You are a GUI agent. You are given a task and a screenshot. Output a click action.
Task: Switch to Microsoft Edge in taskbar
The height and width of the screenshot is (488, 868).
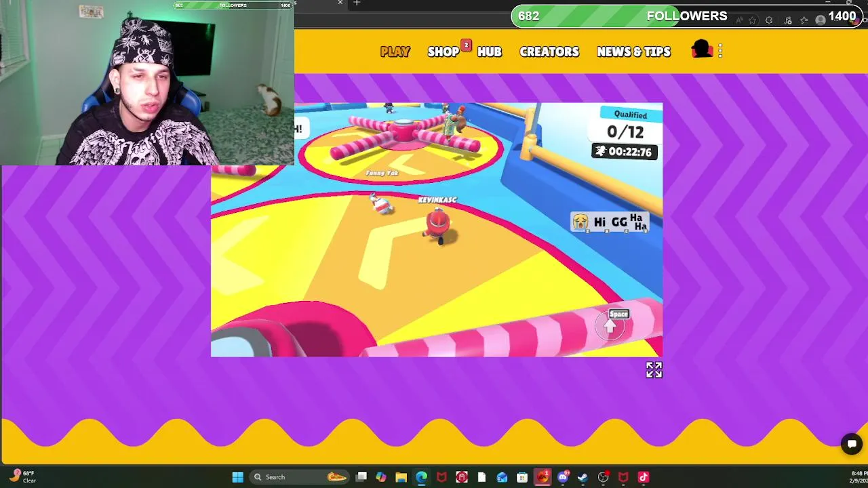click(x=421, y=477)
